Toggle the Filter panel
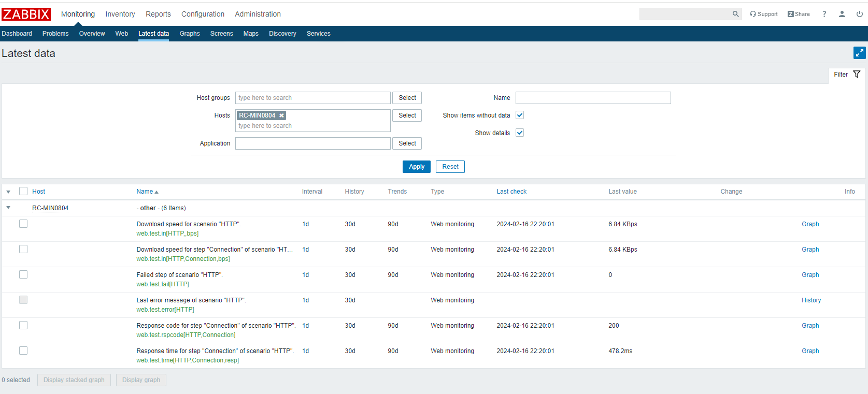Screen dimensions: 868x394 847,75
